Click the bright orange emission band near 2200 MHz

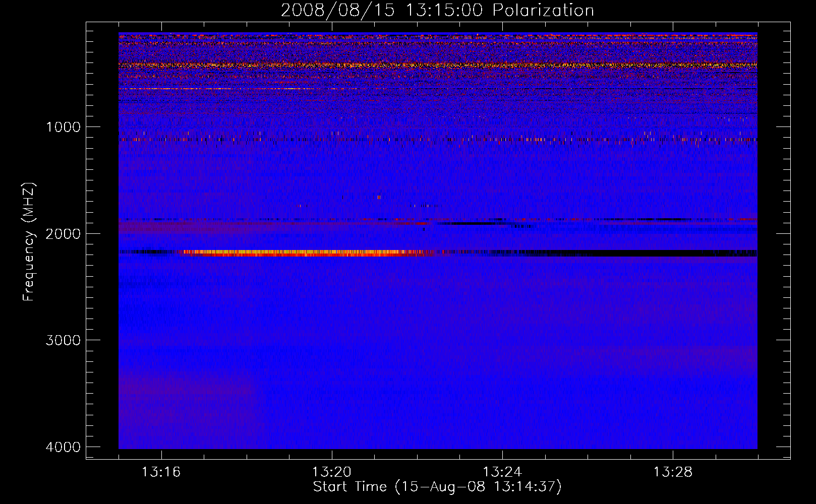tap(308, 253)
